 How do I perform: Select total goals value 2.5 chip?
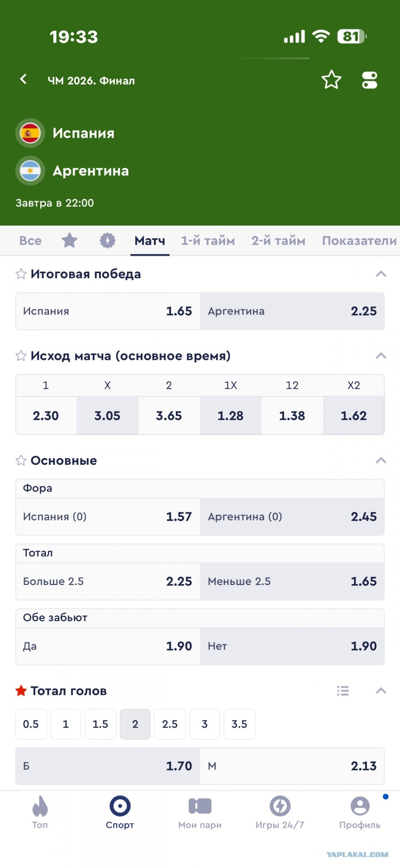click(x=170, y=724)
